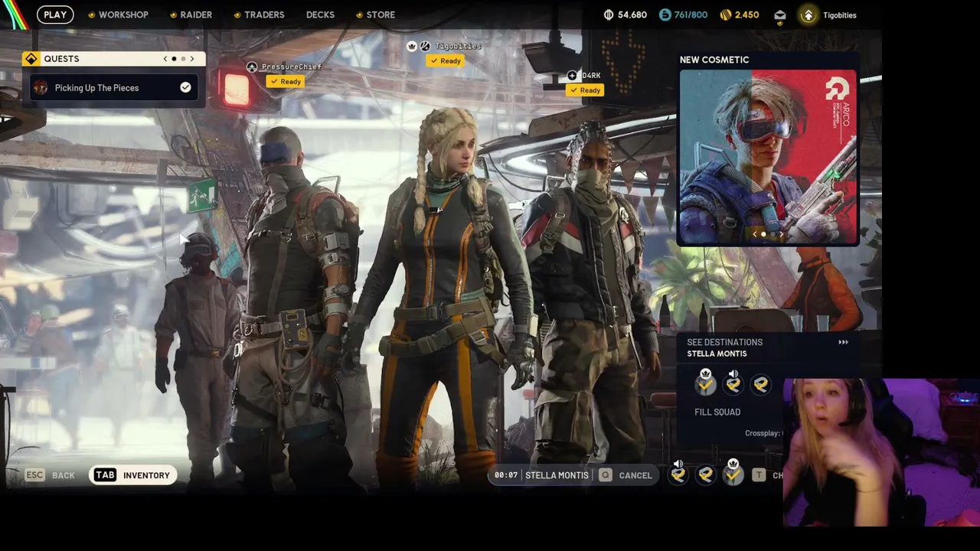The width and height of the screenshot is (980, 551).
Task: Select the second quests page dot
Action: [x=183, y=59]
